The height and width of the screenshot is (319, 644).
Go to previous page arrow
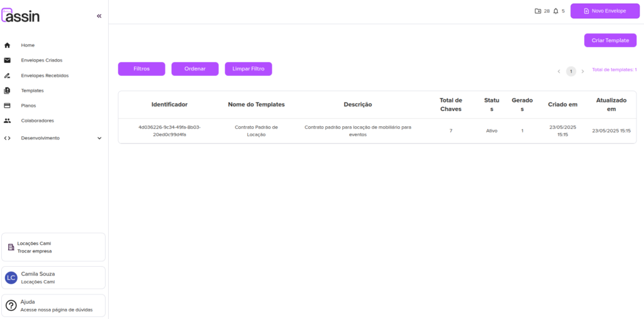pyautogui.click(x=558, y=72)
